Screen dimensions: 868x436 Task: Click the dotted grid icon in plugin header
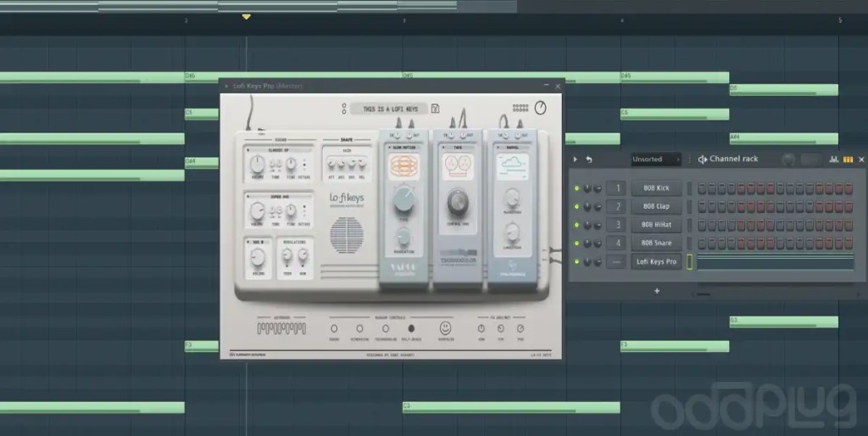point(520,108)
